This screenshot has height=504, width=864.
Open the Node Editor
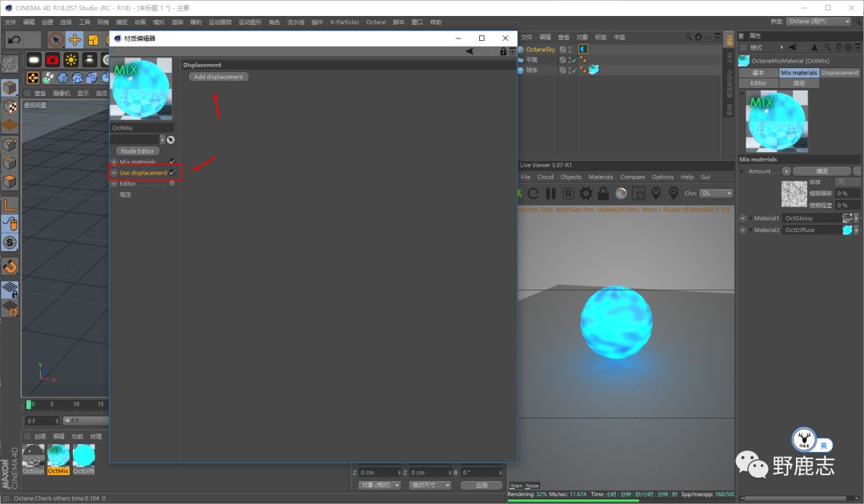point(138,150)
